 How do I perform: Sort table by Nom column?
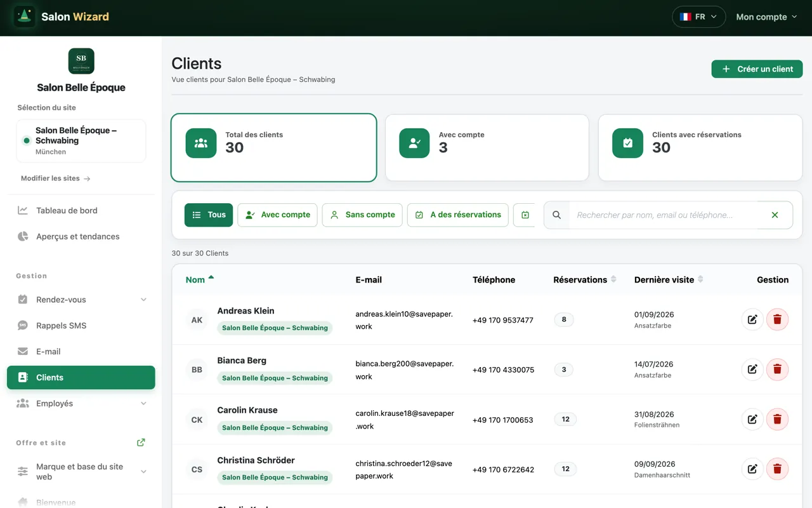tap(200, 279)
